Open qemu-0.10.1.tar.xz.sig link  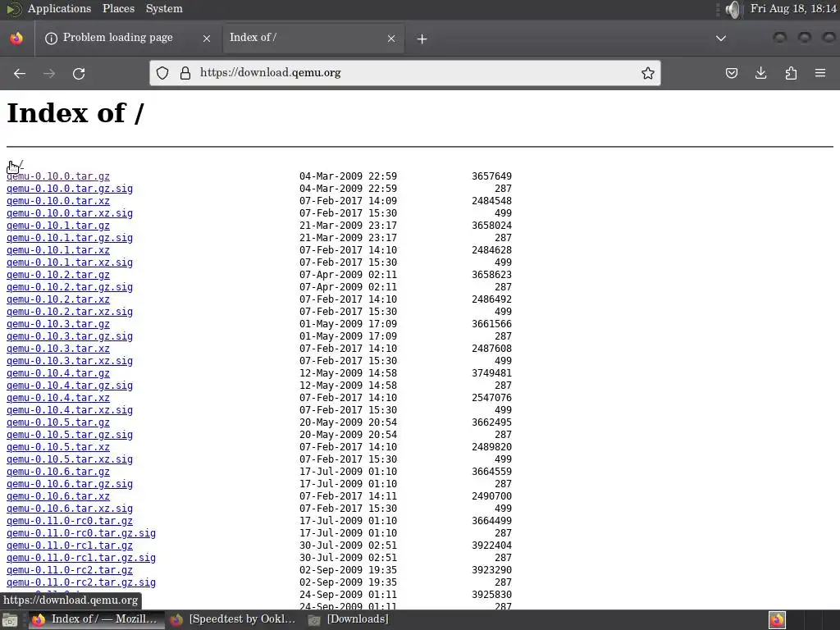pos(70,262)
